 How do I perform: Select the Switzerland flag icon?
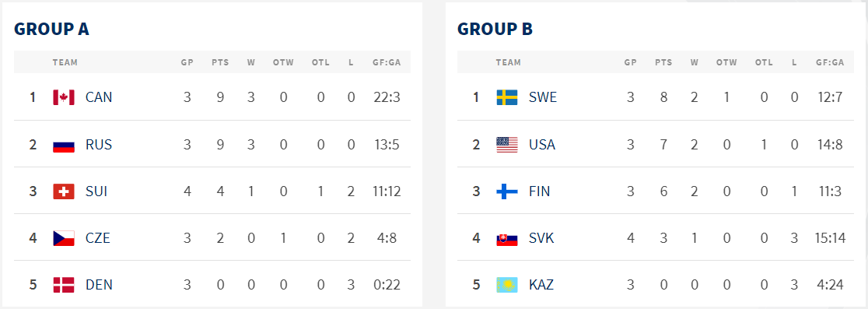64,191
